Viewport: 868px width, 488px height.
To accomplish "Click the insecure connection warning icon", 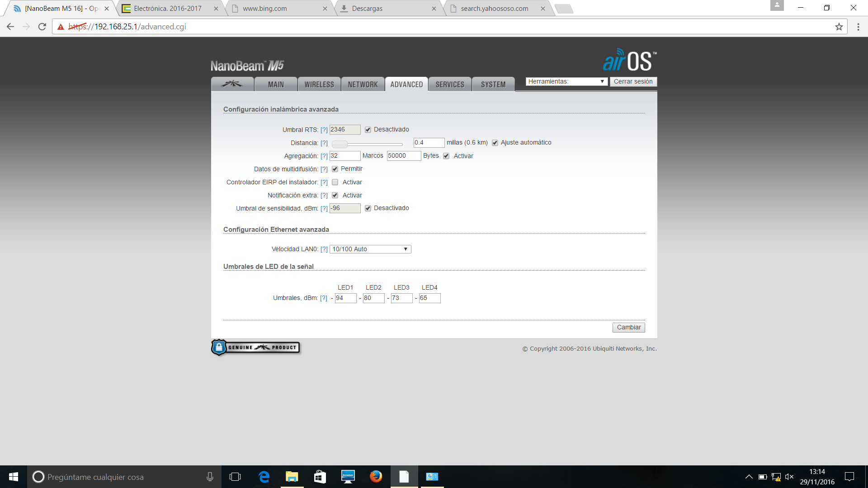I will tap(61, 27).
